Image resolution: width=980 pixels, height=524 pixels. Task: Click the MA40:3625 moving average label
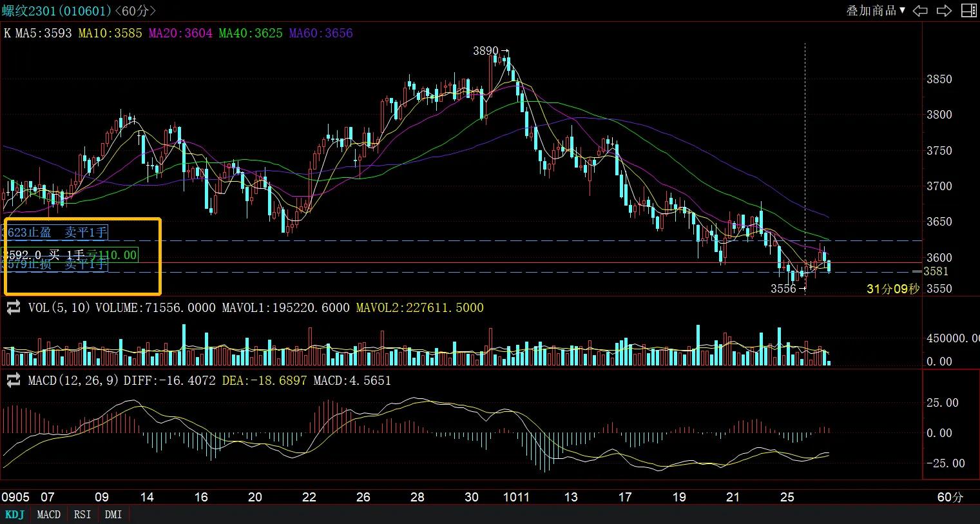tap(251, 33)
